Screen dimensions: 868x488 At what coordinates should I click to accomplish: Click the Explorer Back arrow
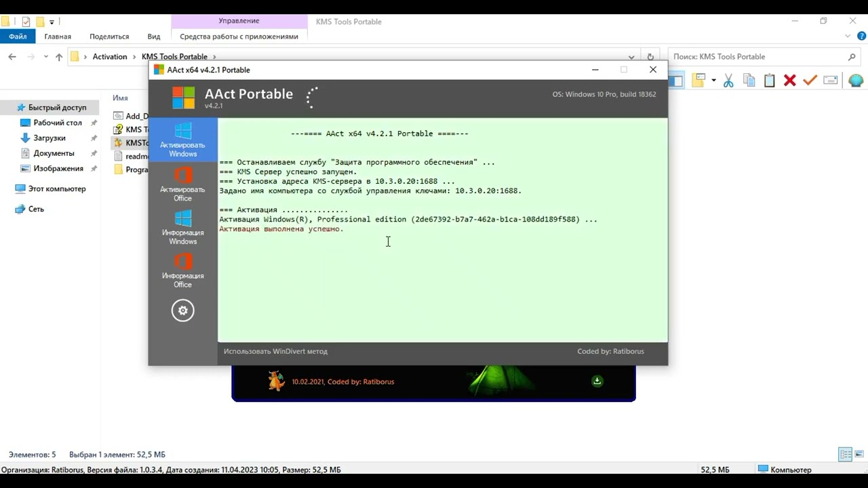[x=12, y=57]
